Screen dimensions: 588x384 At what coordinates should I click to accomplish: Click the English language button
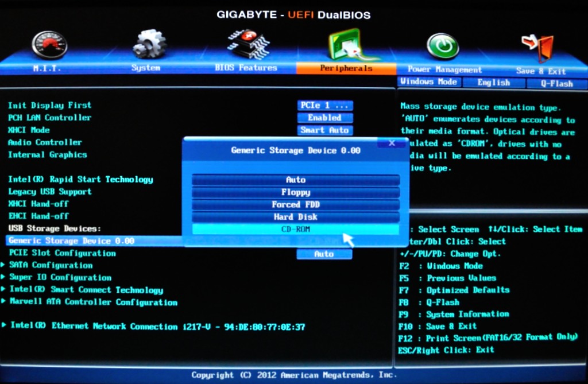click(x=493, y=83)
